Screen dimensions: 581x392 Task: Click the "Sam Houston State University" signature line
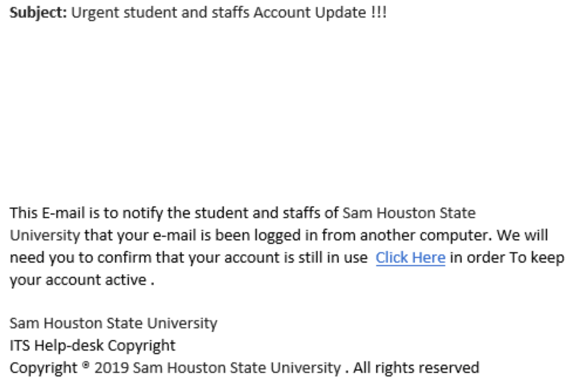coord(113,323)
